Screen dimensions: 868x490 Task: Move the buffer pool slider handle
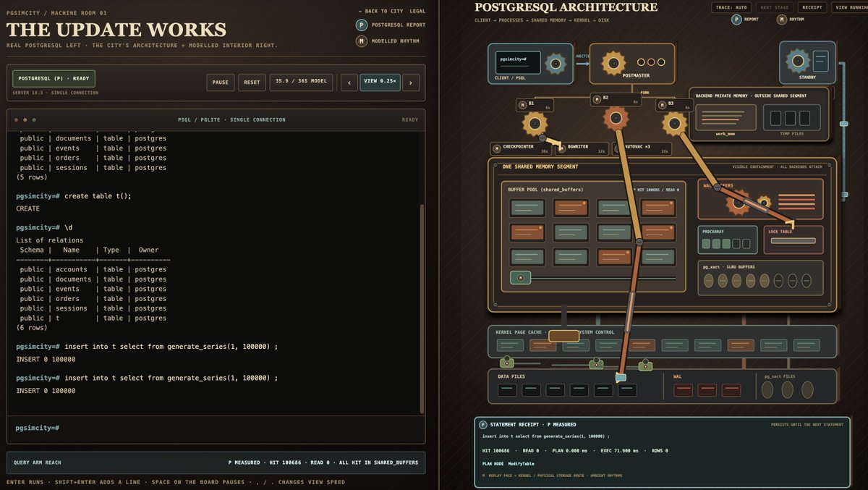[521, 277]
